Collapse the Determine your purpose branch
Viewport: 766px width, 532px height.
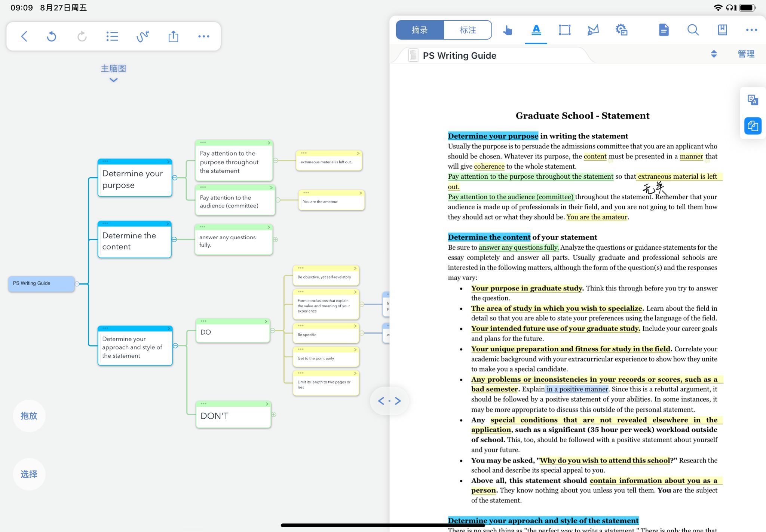175,178
